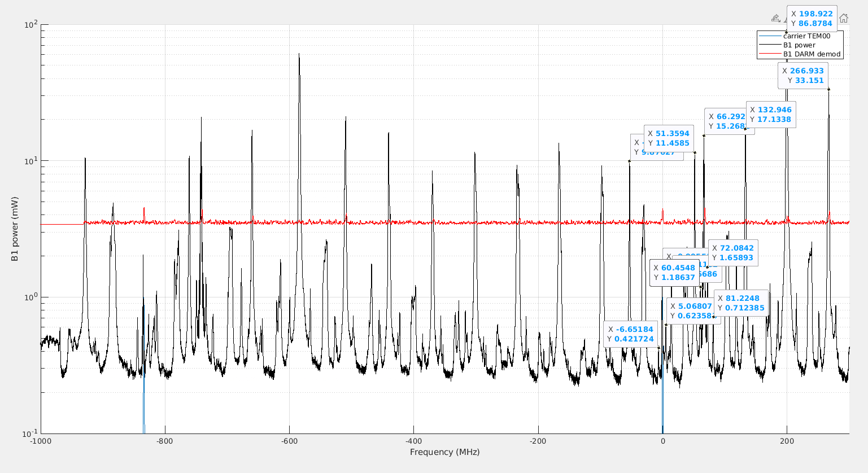
Task: Select the data tip reading X 132.946
Action: tap(771, 115)
